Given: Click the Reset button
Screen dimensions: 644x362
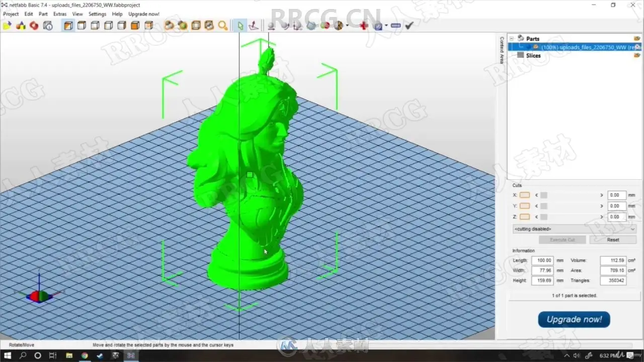Looking at the screenshot, I should [x=613, y=240].
